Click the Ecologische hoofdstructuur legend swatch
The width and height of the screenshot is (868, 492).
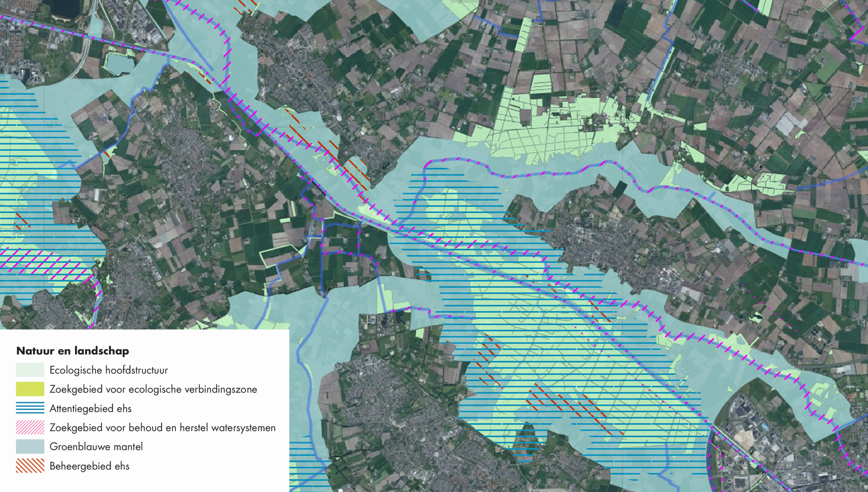coord(30,370)
